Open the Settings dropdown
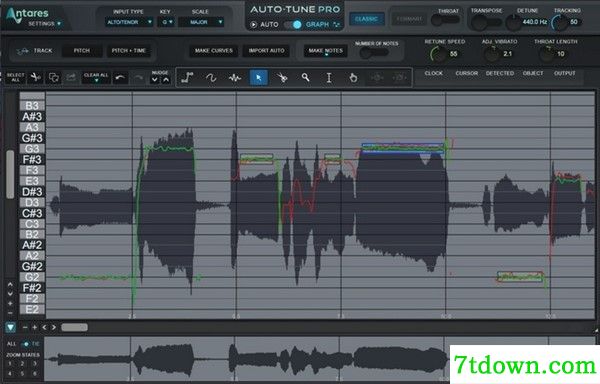The image size is (600, 384). (44, 24)
